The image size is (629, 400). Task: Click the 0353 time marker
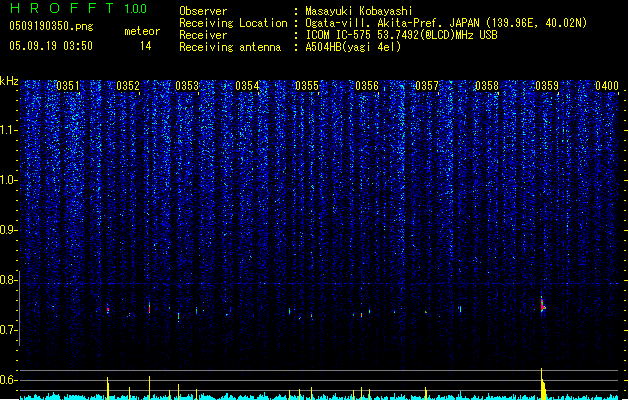[187, 86]
